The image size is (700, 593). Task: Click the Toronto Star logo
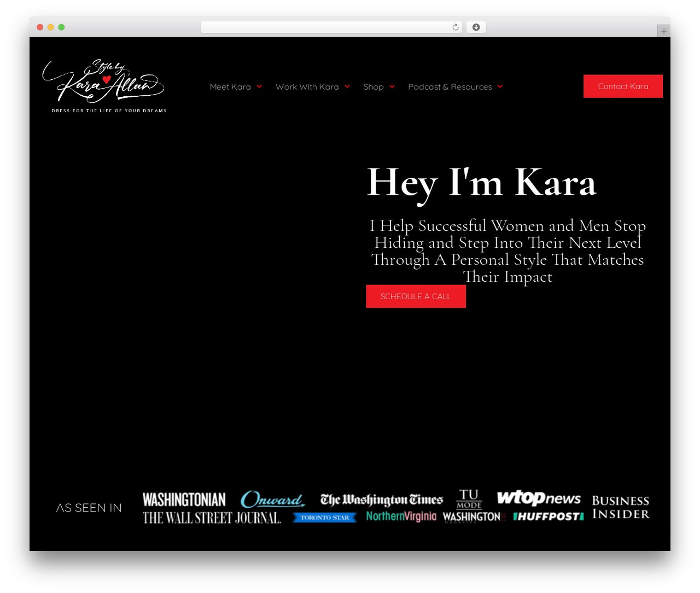[324, 518]
